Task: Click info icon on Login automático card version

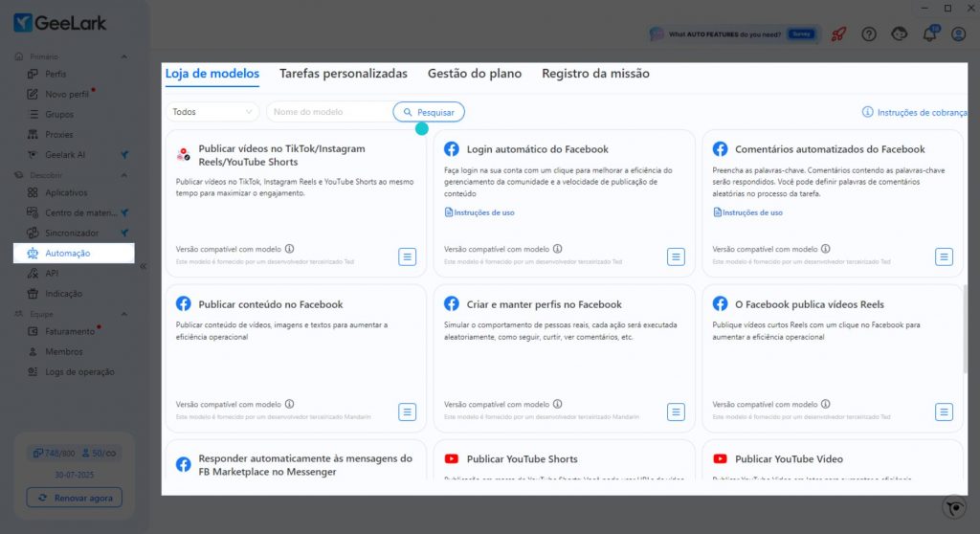Action: click(x=558, y=249)
